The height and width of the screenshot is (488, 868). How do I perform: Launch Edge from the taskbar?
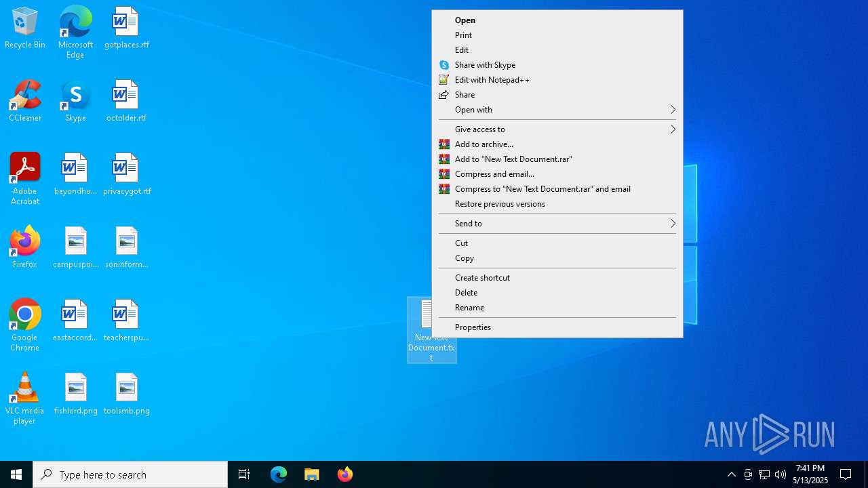[x=279, y=474]
